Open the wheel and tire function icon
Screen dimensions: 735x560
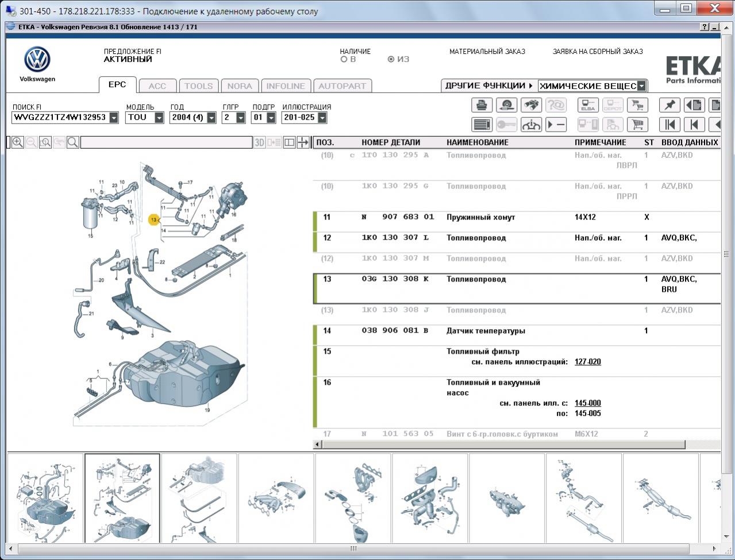click(506, 105)
